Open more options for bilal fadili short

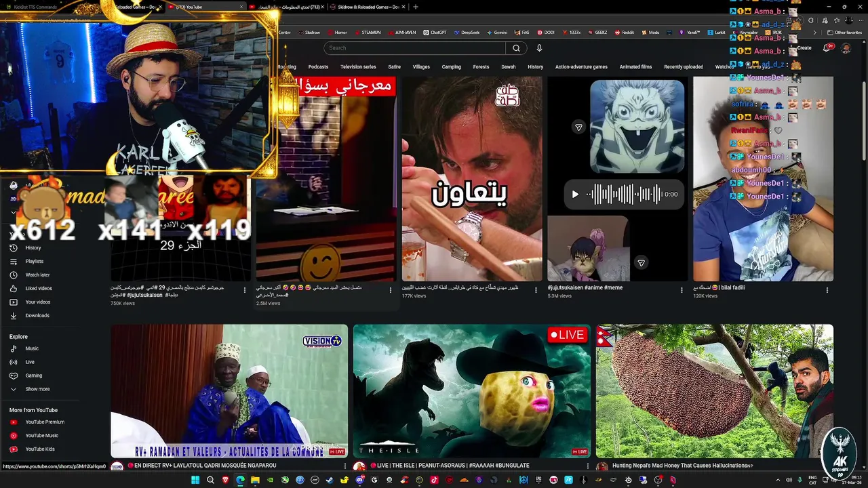click(x=827, y=290)
